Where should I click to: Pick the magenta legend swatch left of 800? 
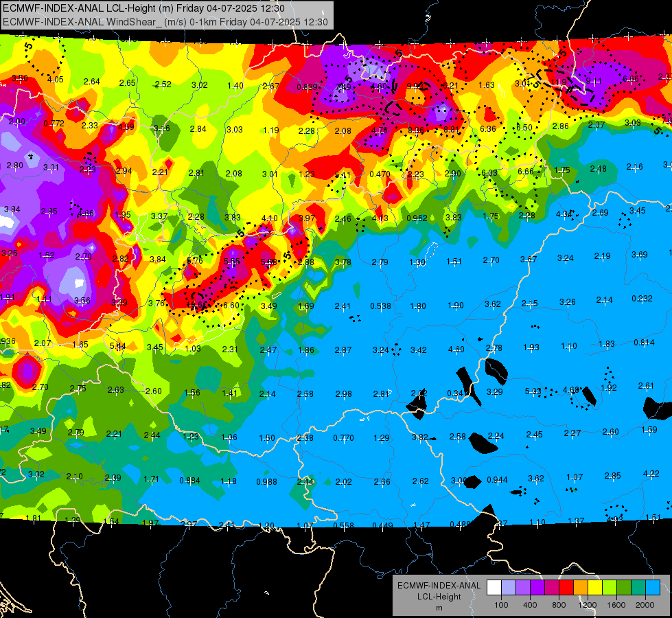coord(552,588)
